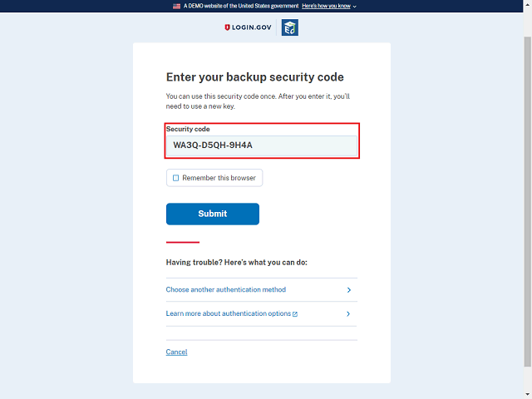Viewport: 532px width, 399px height.
Task: Click the scrollbar up arrow
Action: [x=527, y=5]
